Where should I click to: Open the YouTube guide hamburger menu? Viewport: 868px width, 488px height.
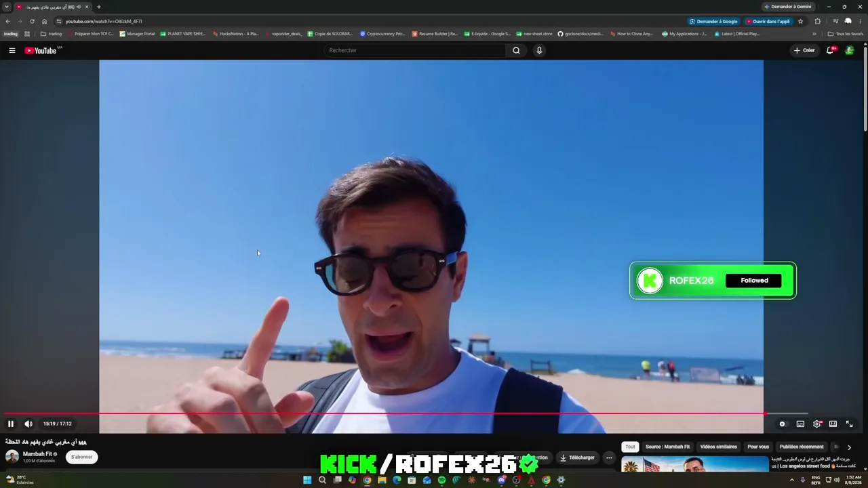tap(12, 50)
